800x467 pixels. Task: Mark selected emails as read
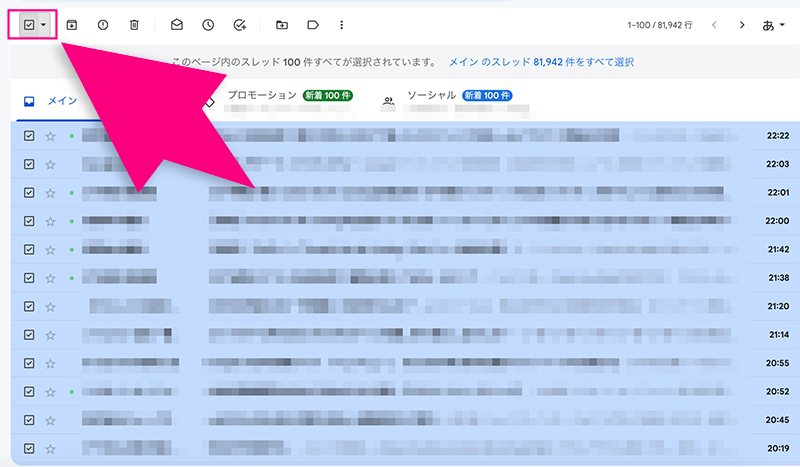tap(177, 24)
